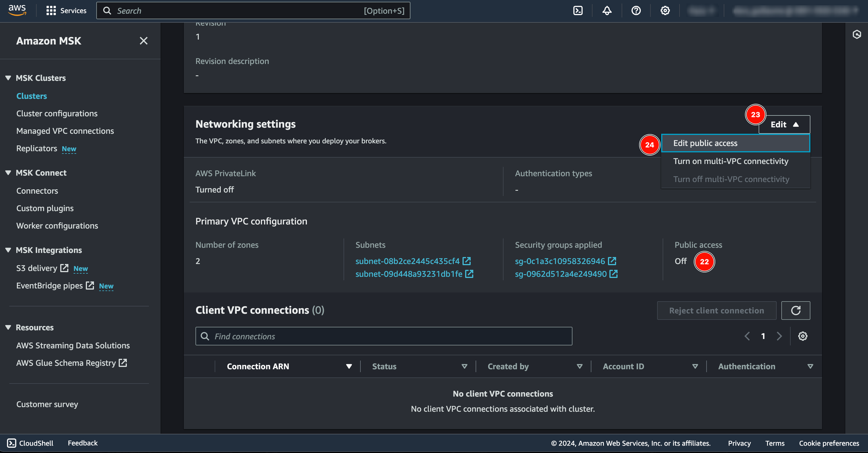Click the notifications bell icon
This screenshot has height=453, width=868.
607,10
